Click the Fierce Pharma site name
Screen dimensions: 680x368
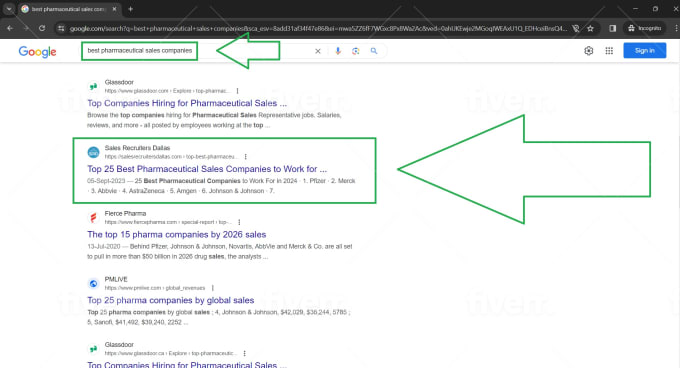pyautogui.click(x=125, y=214)
